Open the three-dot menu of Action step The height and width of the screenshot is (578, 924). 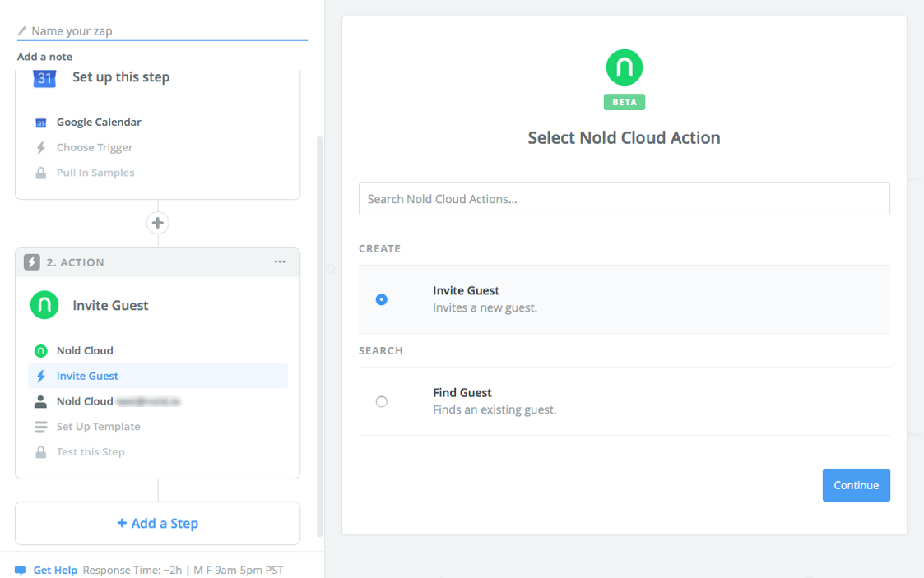(x=280, y=262)
